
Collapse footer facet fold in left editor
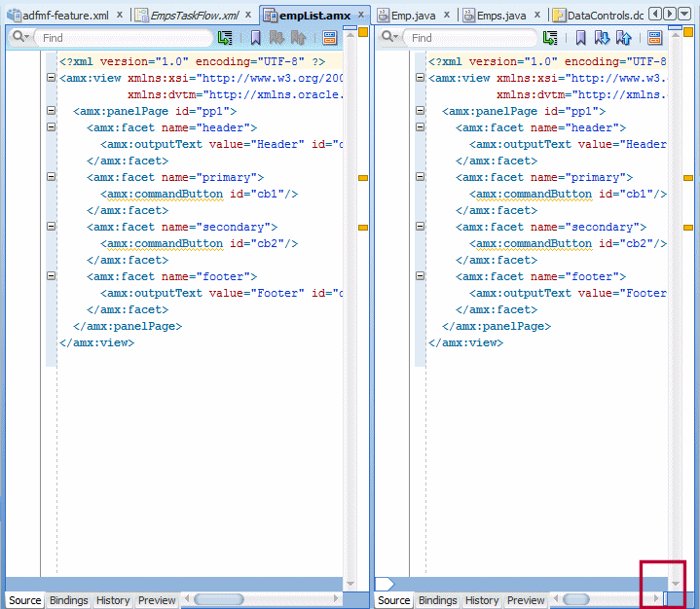[x=52, y=275]
